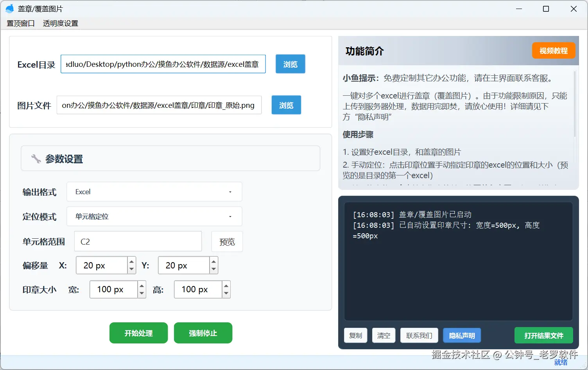Viewport: 588px width, 370px height.
Task: Close the 盖章/覆盖图片 window
Action: (574, 9)
